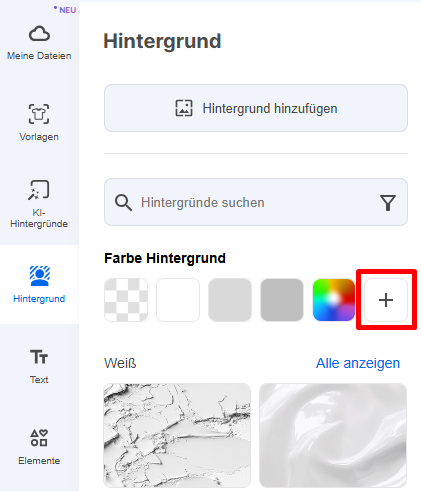Click the Alle anzeigen link
421x491 pixels.
(x=358, y=363)
